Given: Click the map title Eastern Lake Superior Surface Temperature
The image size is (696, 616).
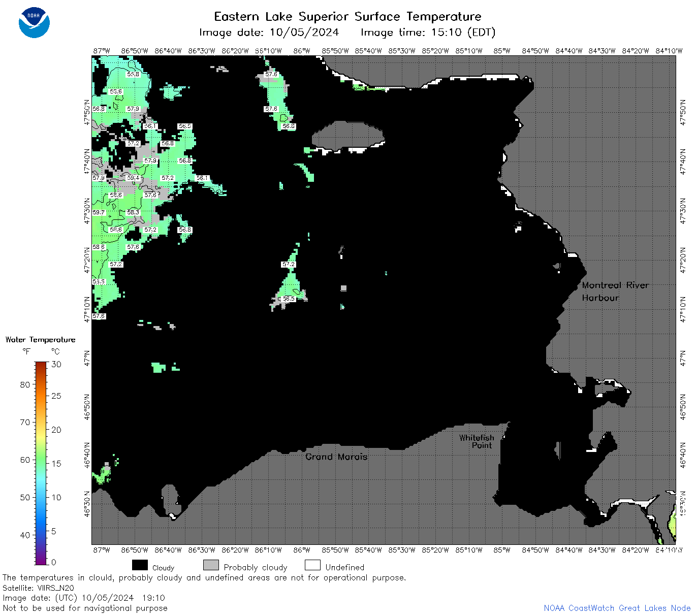Looking at the screenshot, I should tap(347, 17).
